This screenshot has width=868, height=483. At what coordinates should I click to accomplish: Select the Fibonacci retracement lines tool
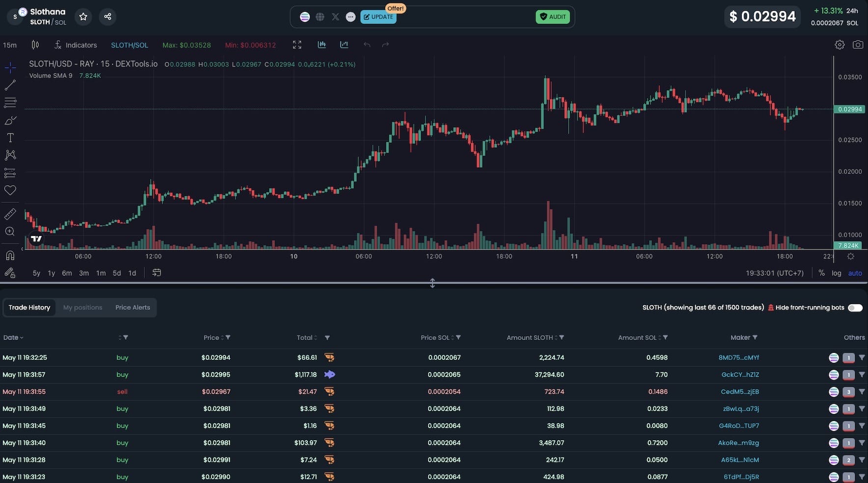click(x=10, y=103)
